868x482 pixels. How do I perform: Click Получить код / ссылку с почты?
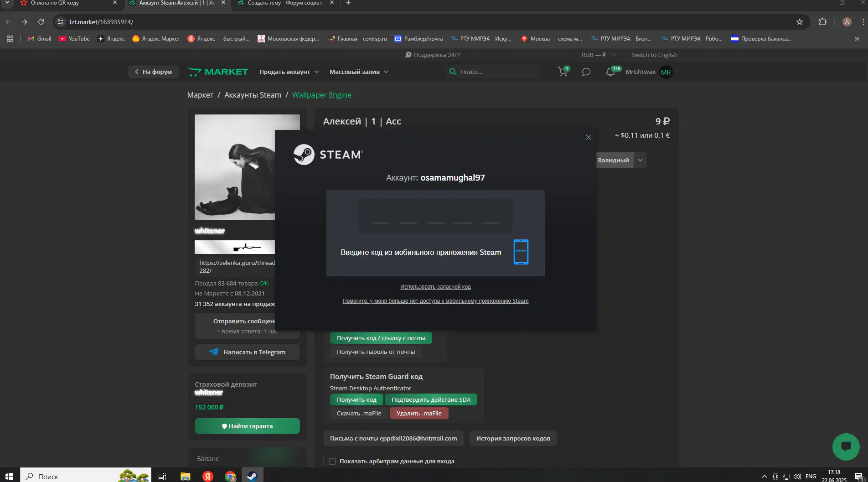381,338
